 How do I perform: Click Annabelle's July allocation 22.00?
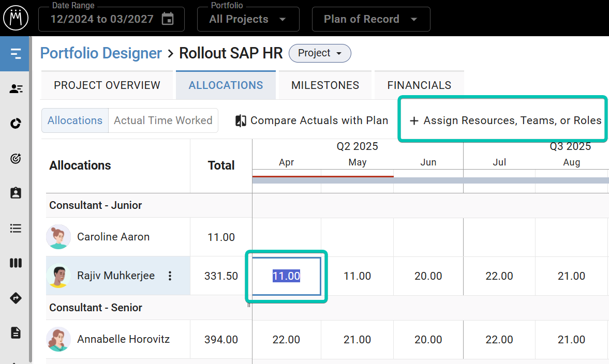(x=499, y=340)
